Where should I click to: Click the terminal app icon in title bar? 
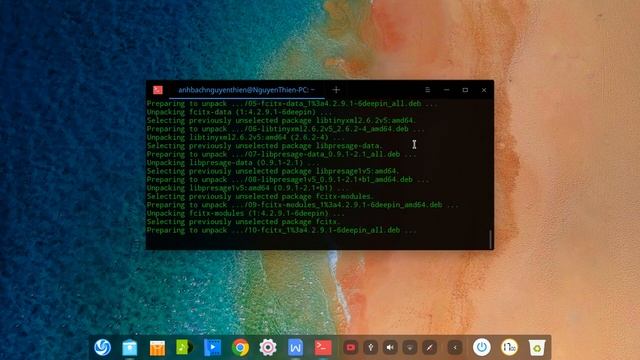point(158,90)
